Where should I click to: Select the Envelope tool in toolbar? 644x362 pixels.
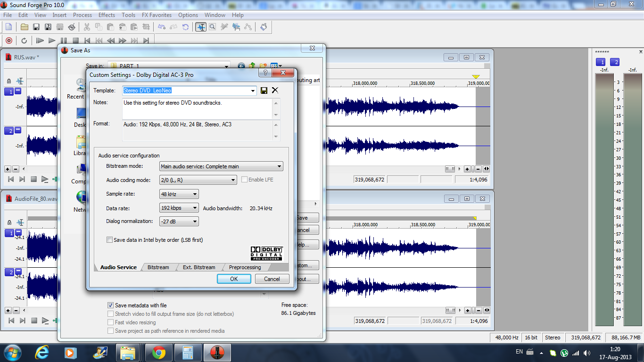point(248,27)
